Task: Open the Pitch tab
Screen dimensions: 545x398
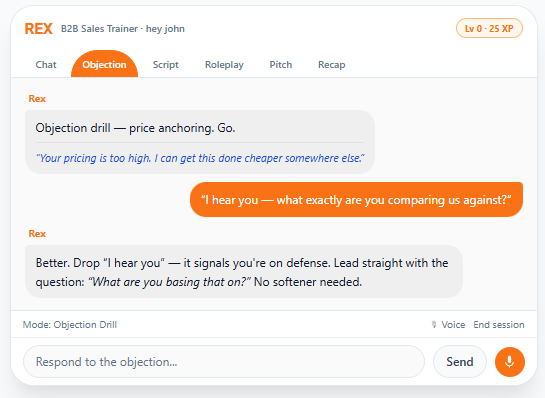Action: click(x=281, y=65)
